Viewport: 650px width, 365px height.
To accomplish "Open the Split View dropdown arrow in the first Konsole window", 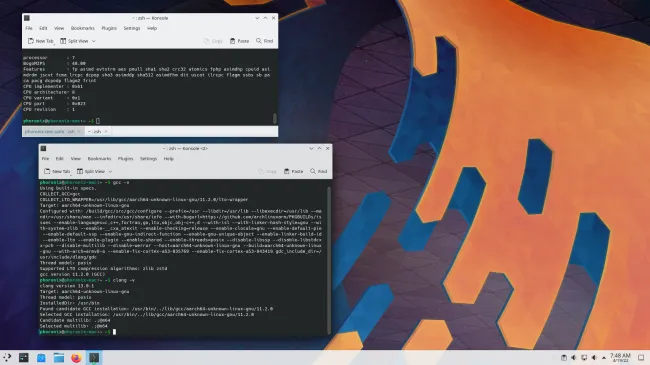I will [x=94, y=41].
